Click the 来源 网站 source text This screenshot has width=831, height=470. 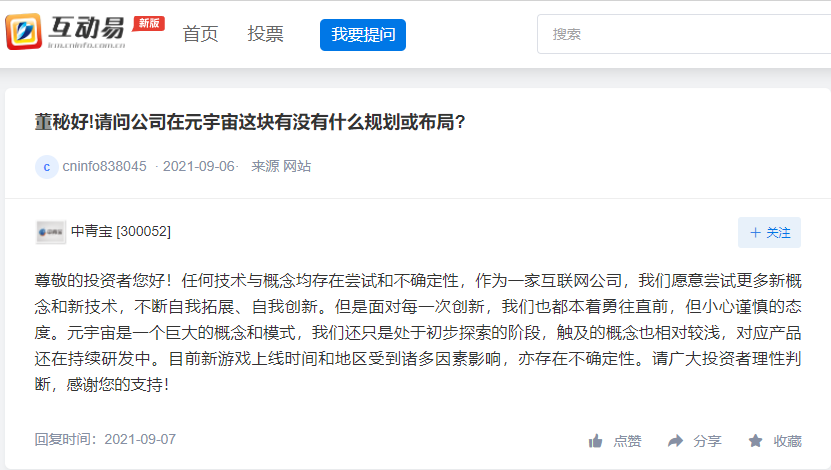pos(281,167)
